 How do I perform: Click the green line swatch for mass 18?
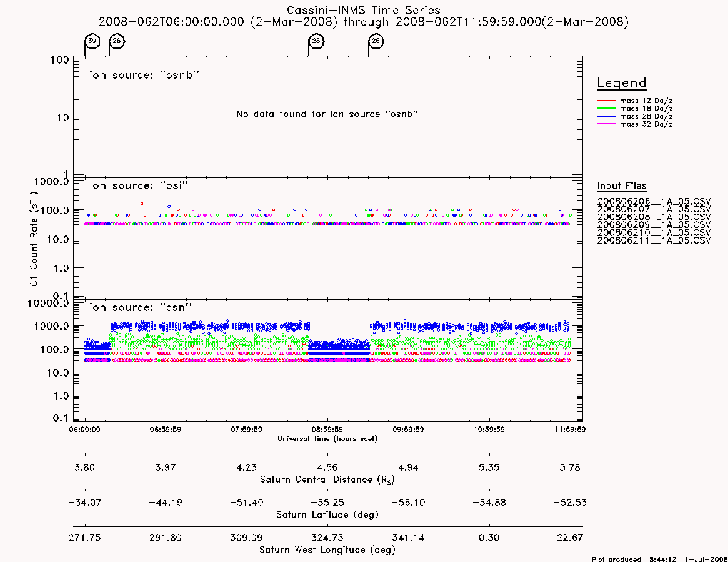[606, 108]
